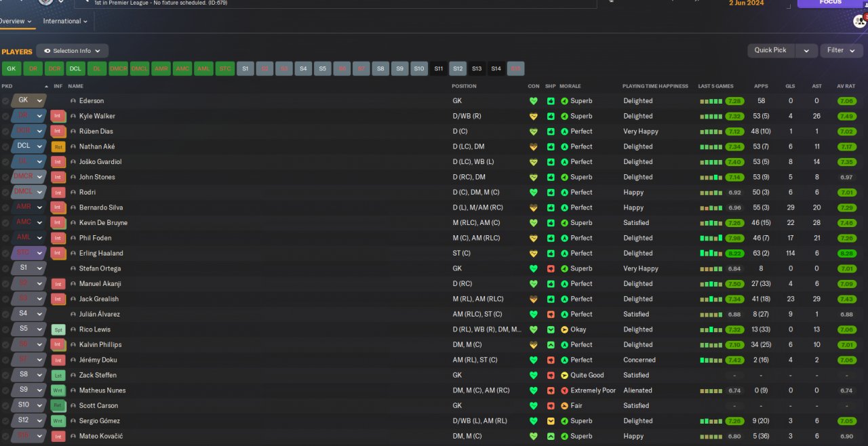Toggle the selection circle for Zack Steffen
Viewport: 868px width, 446px height.
click(x=5, y=376)
